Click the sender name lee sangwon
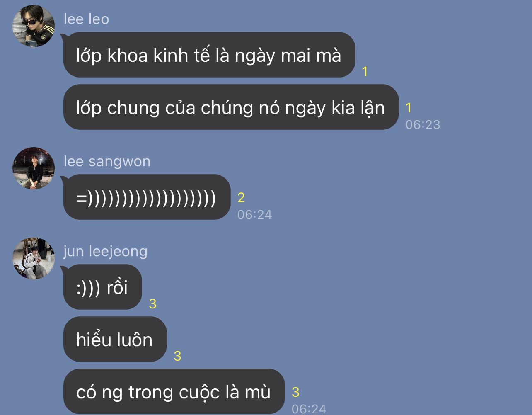Screen dimensions: 532x415 pos(107,161)
